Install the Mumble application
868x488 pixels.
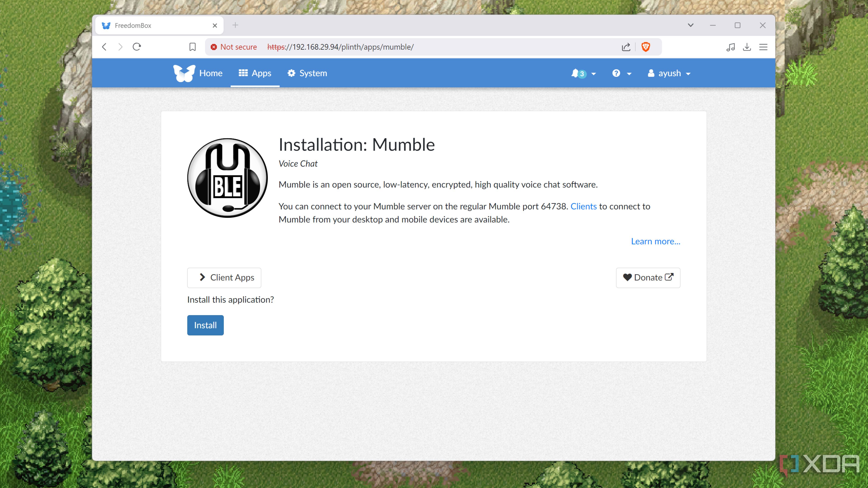[x=205, y=325]
